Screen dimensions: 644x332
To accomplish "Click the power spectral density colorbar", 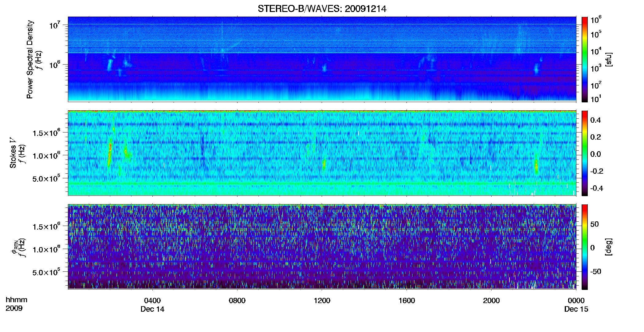I will (x=585, y=59).
